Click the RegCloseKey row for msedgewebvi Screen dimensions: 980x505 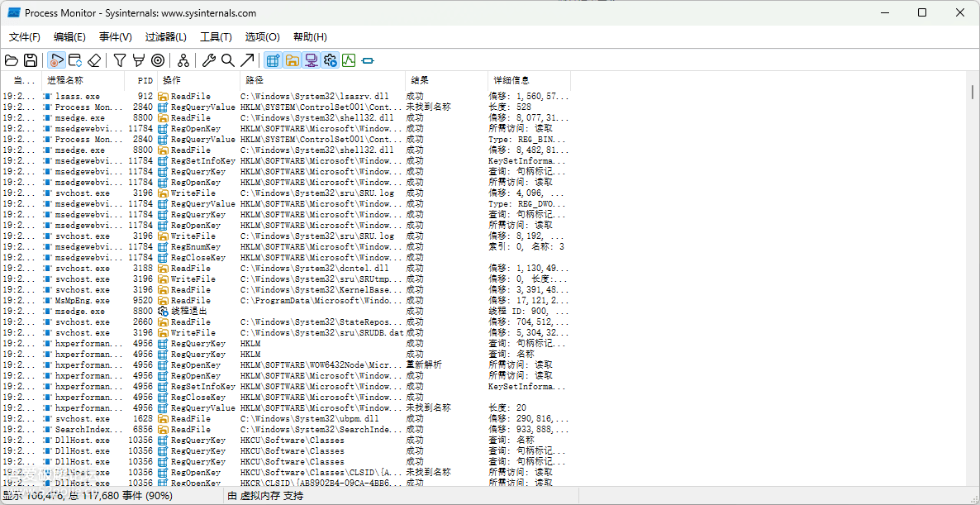tap(285, 257)
